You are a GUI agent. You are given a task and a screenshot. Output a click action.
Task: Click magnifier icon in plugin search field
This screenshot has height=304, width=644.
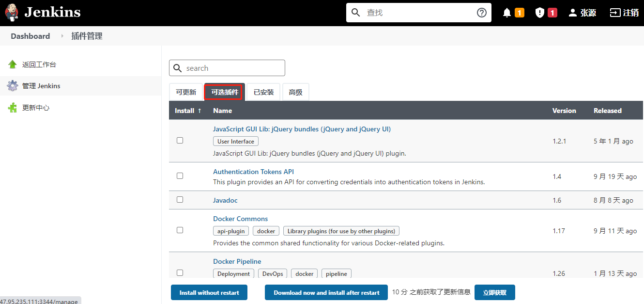click(x=178, y=68)
